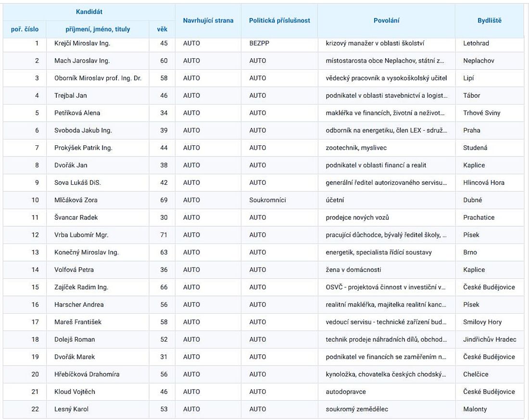Click the 'Bydliště' column header
This screenshot has height=420, width=529.
coord(489,21)
